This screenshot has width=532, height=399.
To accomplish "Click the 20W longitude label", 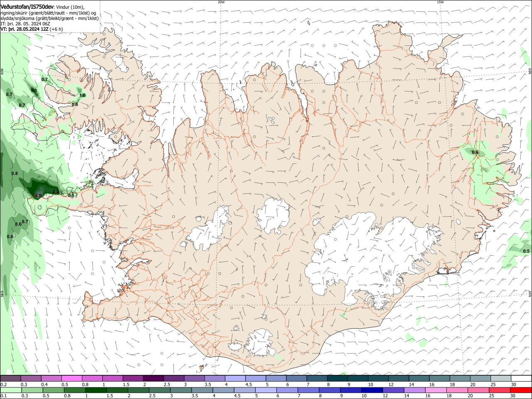I will (x=221, y=2).
